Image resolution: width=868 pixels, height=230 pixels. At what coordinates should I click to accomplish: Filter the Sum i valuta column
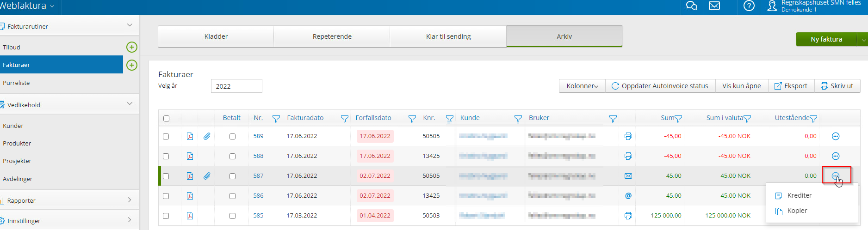tap(747, 119)
